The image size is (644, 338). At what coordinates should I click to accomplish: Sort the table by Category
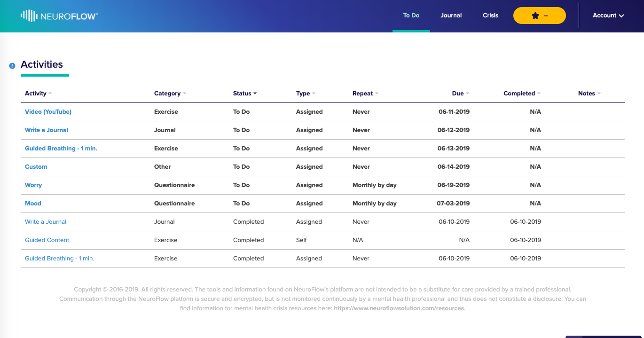[x=170, y=94]
